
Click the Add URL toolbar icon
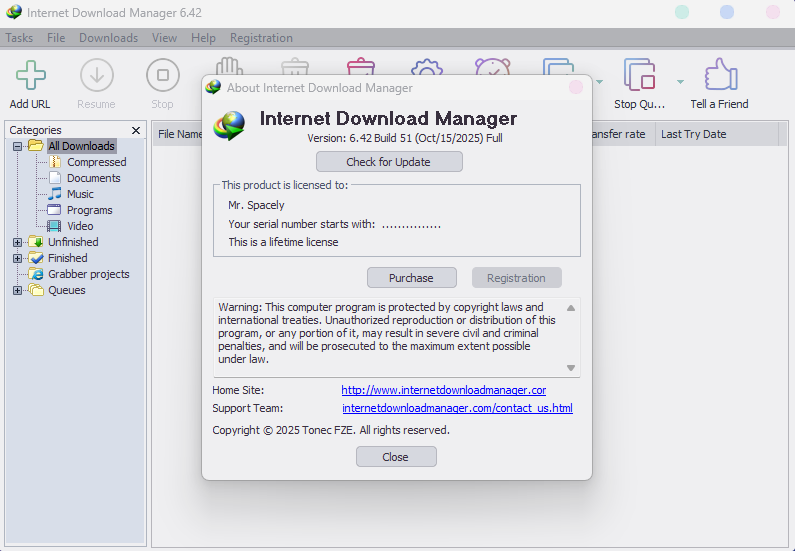30,75
